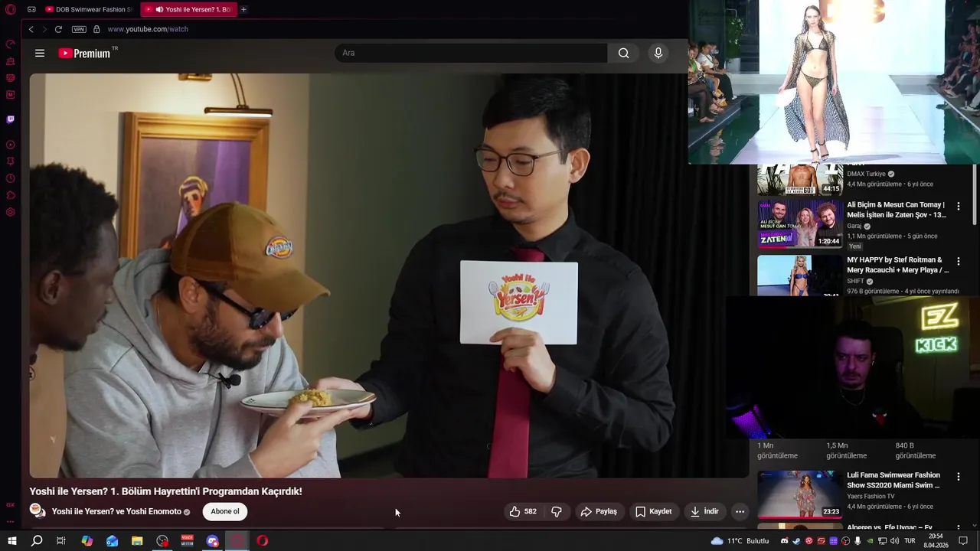Switch to DOB Swimwear Fashion tab
This screenshot has width=980, height=551.
(89, 9)
